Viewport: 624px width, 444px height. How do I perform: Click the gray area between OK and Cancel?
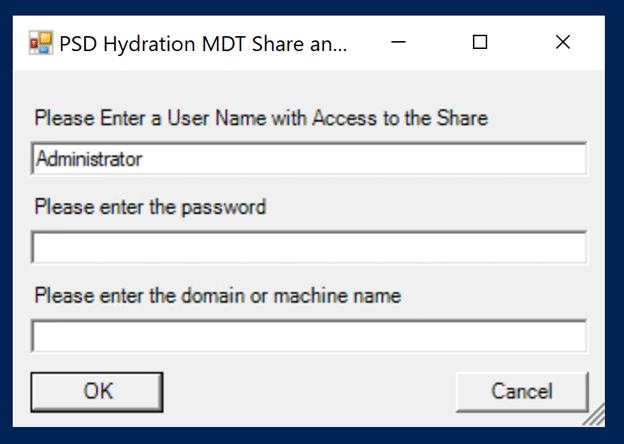(x=309, y=392)
